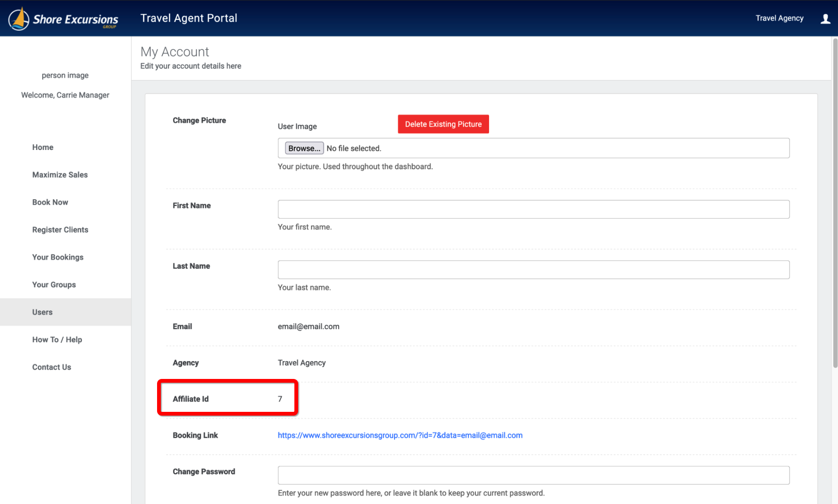Focus the First Name text field
This screenshot has width=838, height=504.
click(x=533, y=209)
